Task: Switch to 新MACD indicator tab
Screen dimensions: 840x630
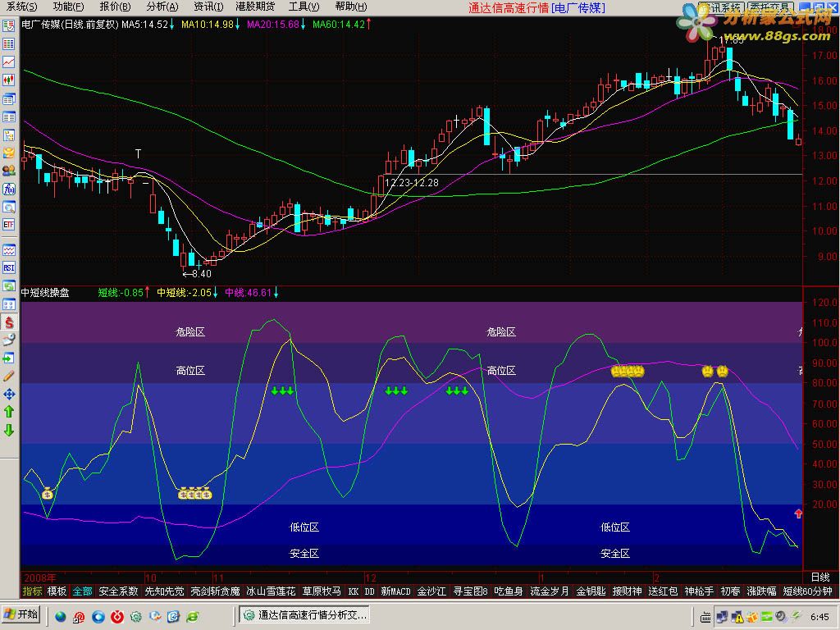Action: point(395,591)
